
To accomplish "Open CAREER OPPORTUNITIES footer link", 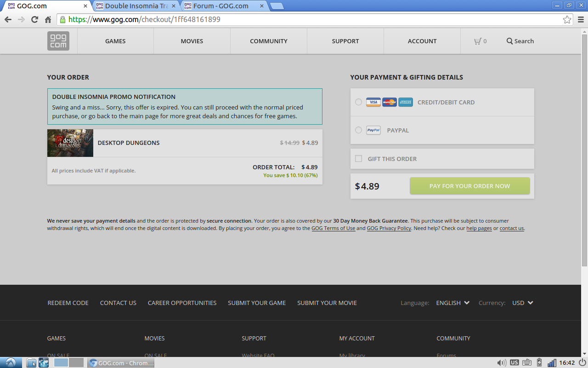I will (x=182, y=303).
